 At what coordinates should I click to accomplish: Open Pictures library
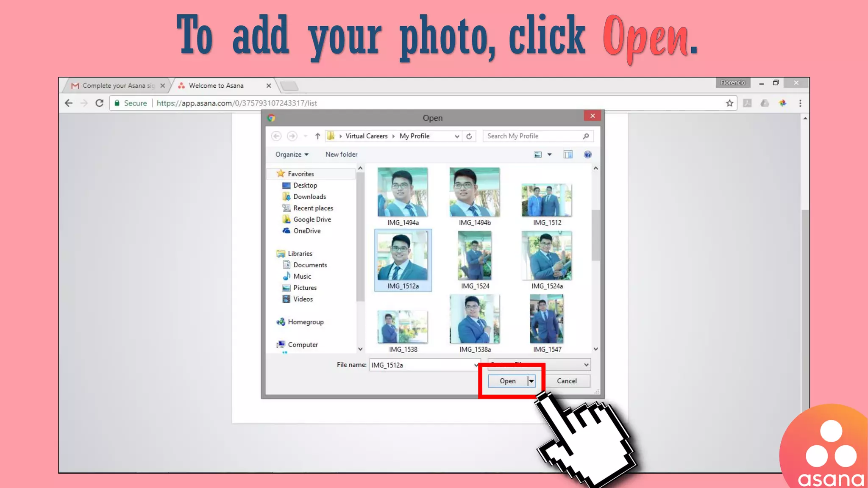click(305, 288)
